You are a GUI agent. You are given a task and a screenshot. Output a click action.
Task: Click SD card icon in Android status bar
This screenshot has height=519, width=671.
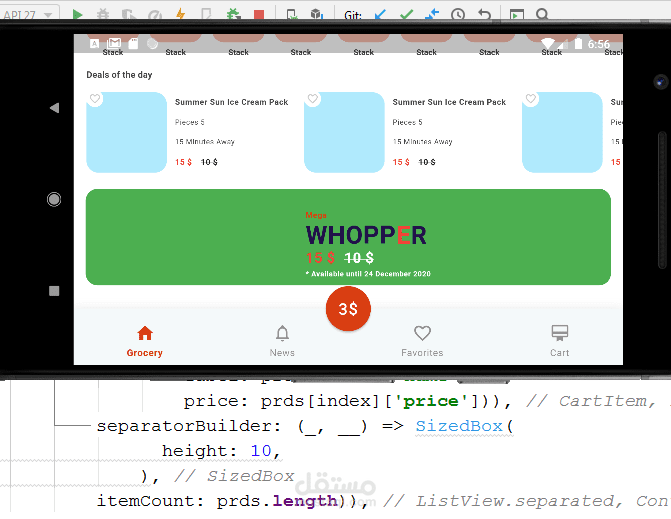(x=134, y=44)
